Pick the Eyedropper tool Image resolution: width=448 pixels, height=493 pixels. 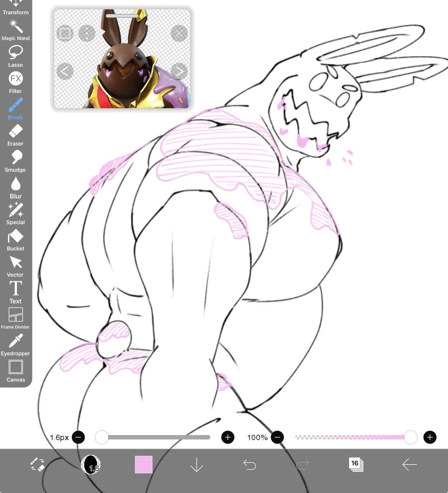pos(16,345)
